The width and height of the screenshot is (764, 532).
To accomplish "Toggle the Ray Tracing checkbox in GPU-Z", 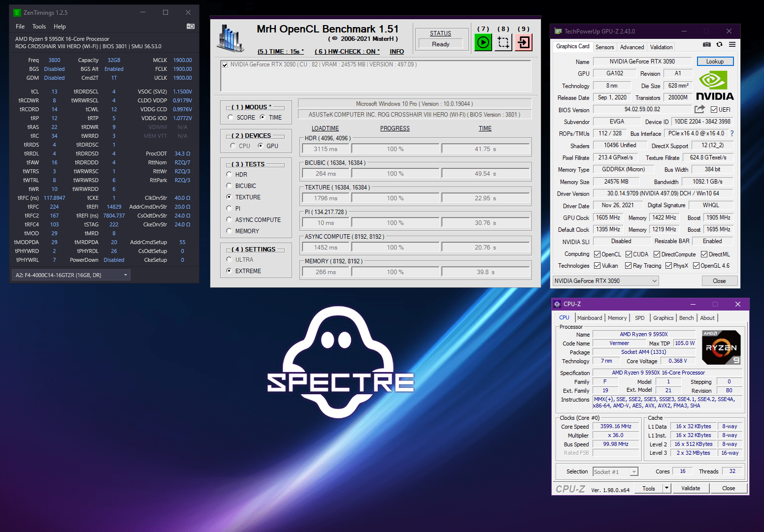I will [x=628, y=266].
